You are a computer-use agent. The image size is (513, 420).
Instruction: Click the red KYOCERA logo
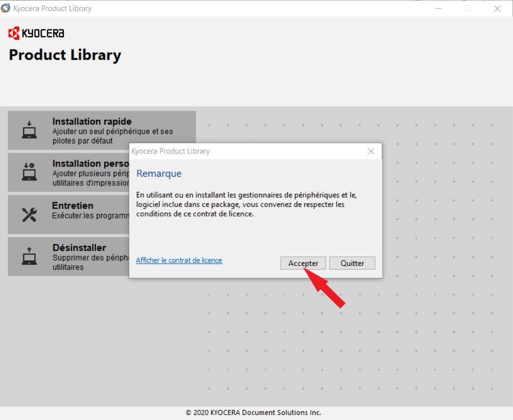point(36,34)
